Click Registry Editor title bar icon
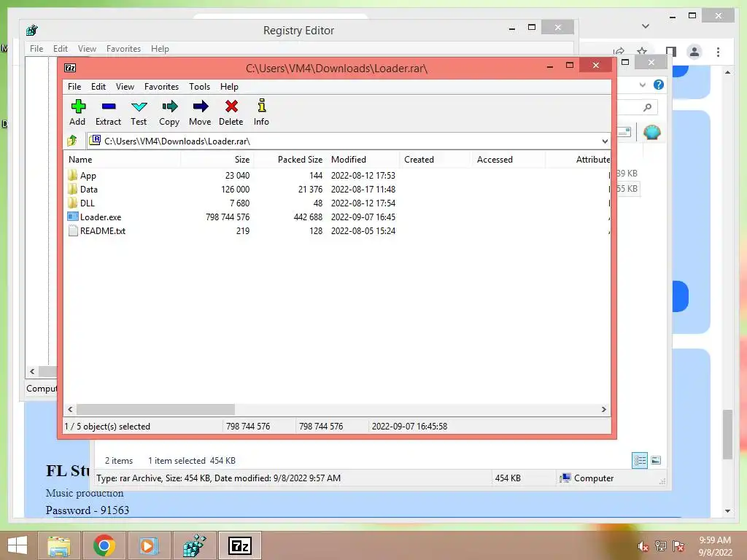This screenshot has width=747, height=560. point(32,31)
